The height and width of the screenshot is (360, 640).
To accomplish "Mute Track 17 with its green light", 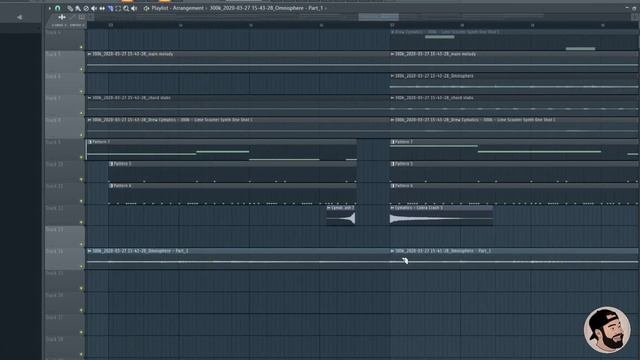I will click(x=81, y=332).
